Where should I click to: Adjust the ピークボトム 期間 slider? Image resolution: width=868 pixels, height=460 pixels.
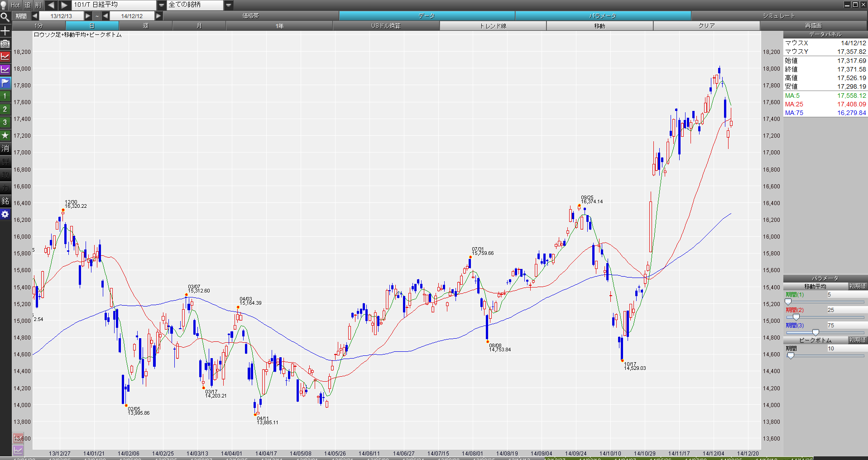pos(791,355)
